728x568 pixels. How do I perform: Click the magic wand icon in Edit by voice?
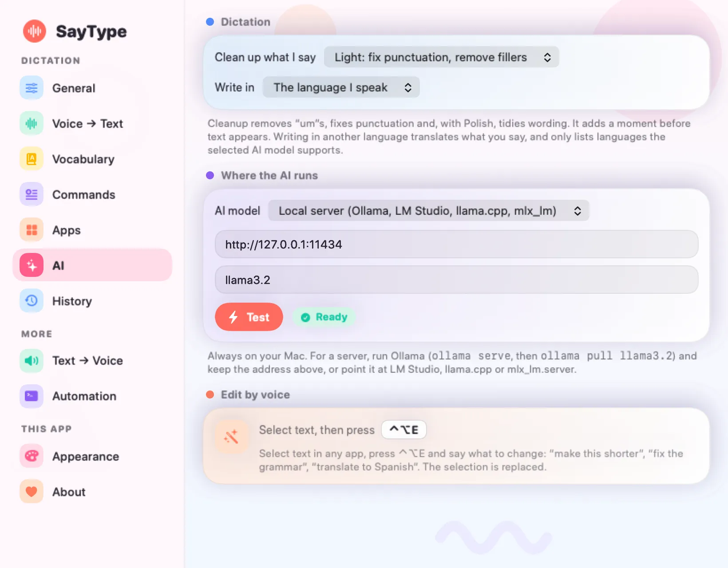[231, 437]
